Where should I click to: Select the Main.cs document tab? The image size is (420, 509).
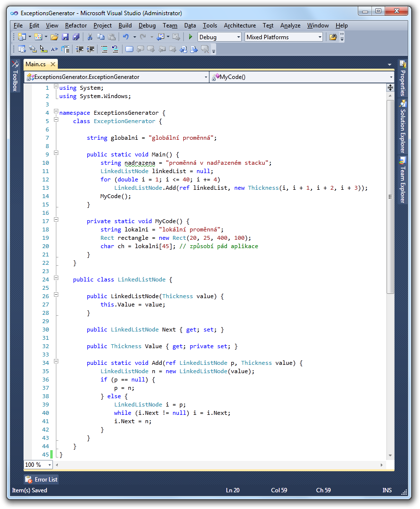coord(36,64)
